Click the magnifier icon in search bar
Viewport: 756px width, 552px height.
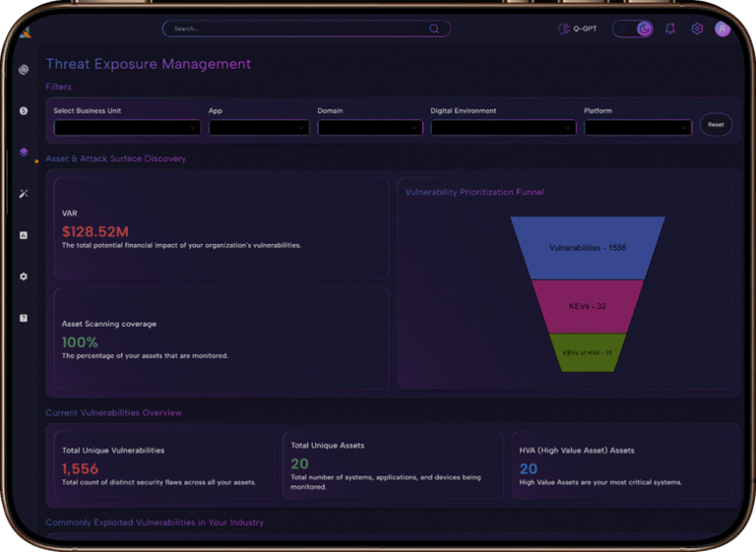(434, 29)
